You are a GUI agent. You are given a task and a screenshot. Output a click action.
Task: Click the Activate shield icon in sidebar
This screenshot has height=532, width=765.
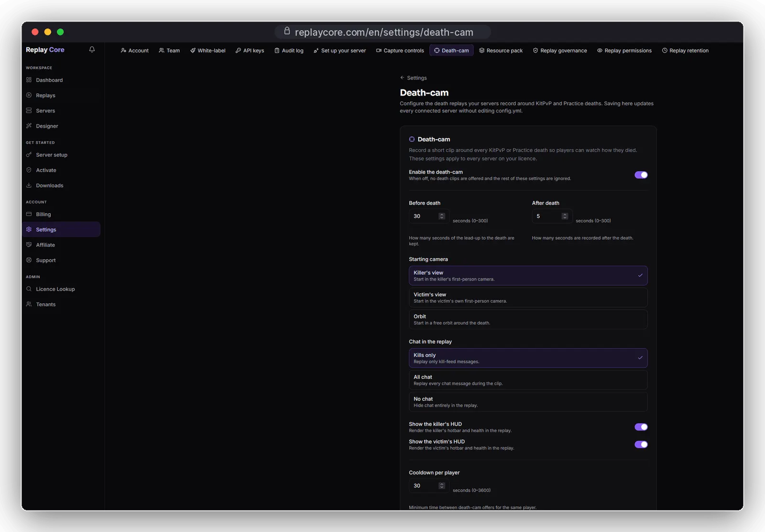[29, 170]
